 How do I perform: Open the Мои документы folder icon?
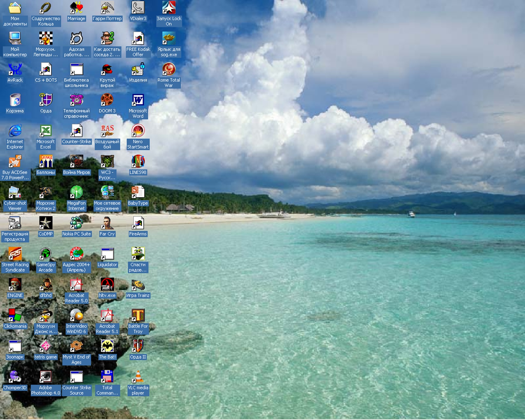[15, 8]
